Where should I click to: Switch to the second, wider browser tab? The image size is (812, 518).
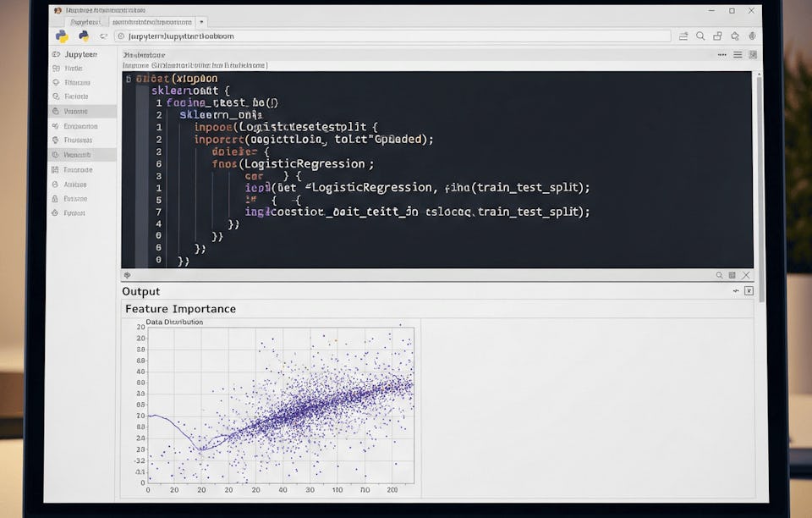[152, 22]
